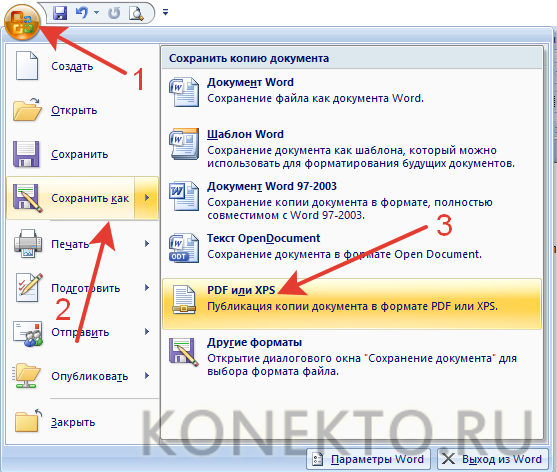The image size is (557, 472).
Task: Click the Другие форматы floppy icon
Action: pos(184,352)
